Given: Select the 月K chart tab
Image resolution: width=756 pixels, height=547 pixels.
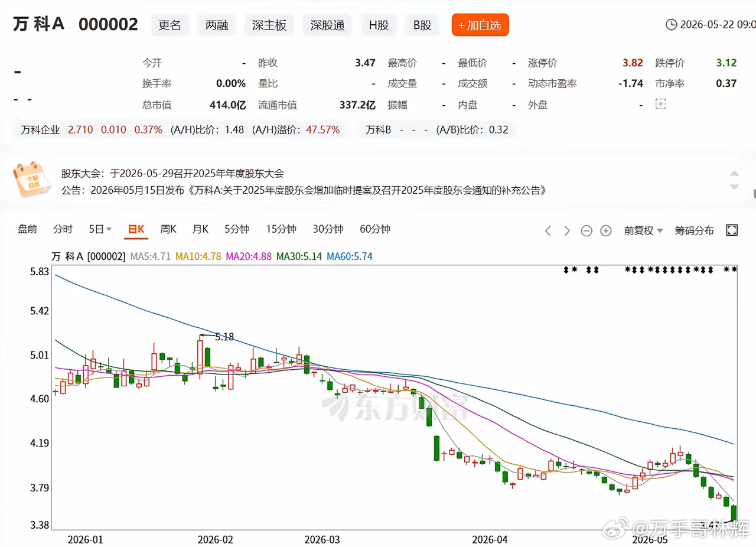Looking at the screenshot, I should pyautogui.click(x=200, y=229).
